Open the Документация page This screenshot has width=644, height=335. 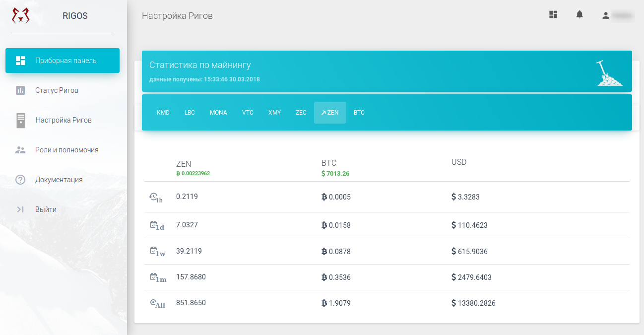(x=63, y=180)
